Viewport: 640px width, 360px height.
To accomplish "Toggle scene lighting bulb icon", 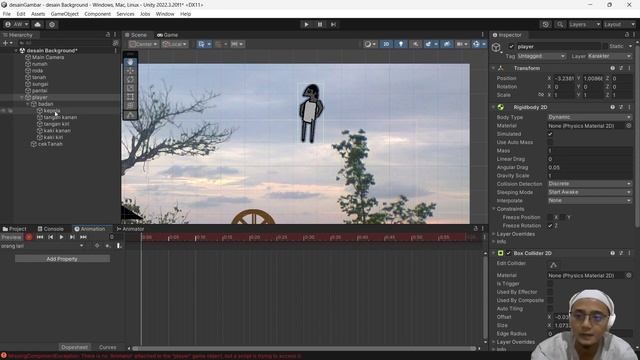I will tap(400, 44).
